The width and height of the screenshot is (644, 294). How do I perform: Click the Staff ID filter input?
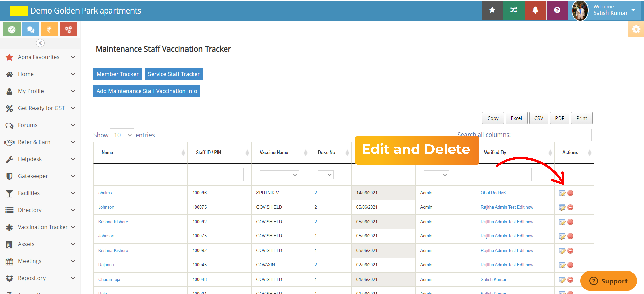[219, 175]
